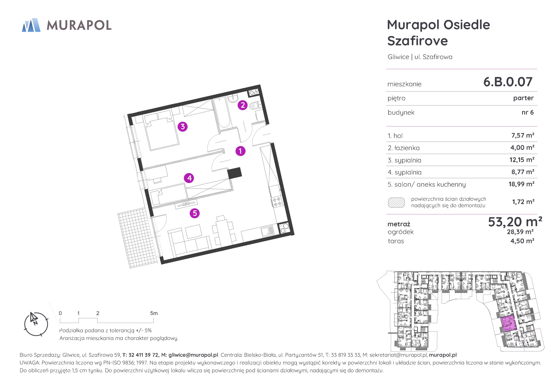Click the floor value 'parter'
555x392 pixels.
click(523, 98)
